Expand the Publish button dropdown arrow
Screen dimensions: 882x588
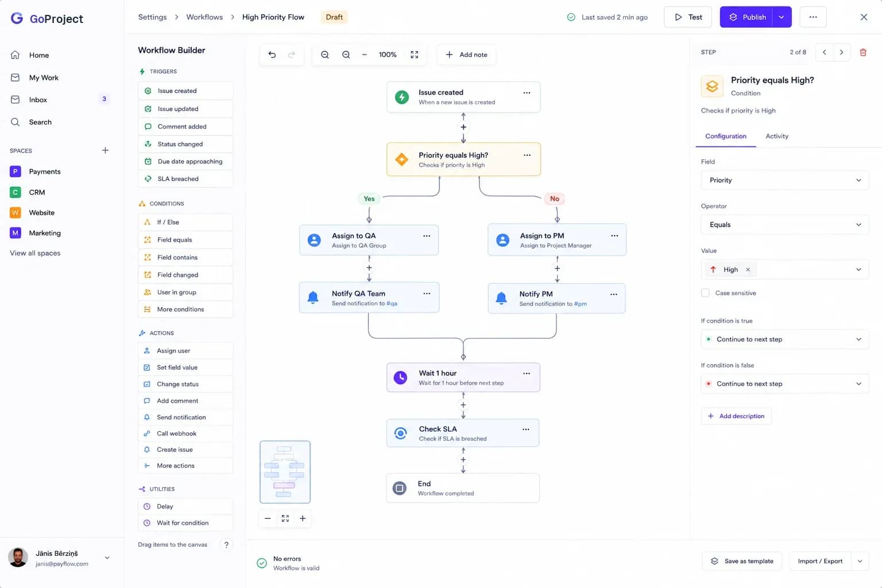tap(782, 17)
